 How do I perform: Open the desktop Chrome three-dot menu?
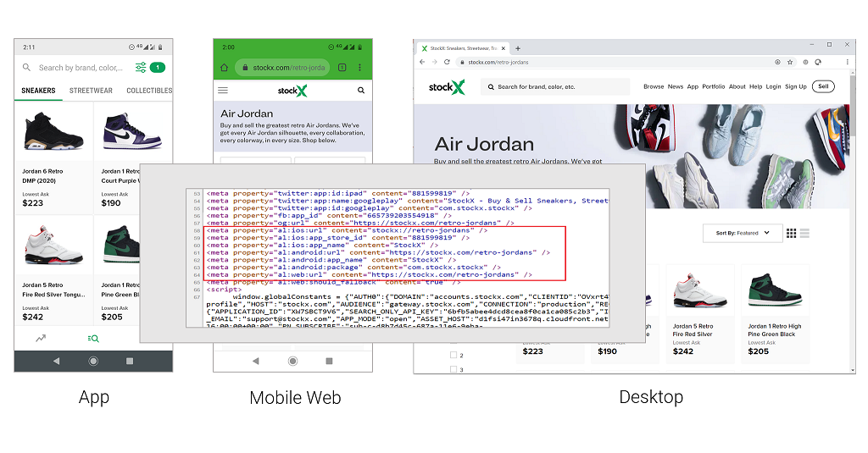coord(847,62)
